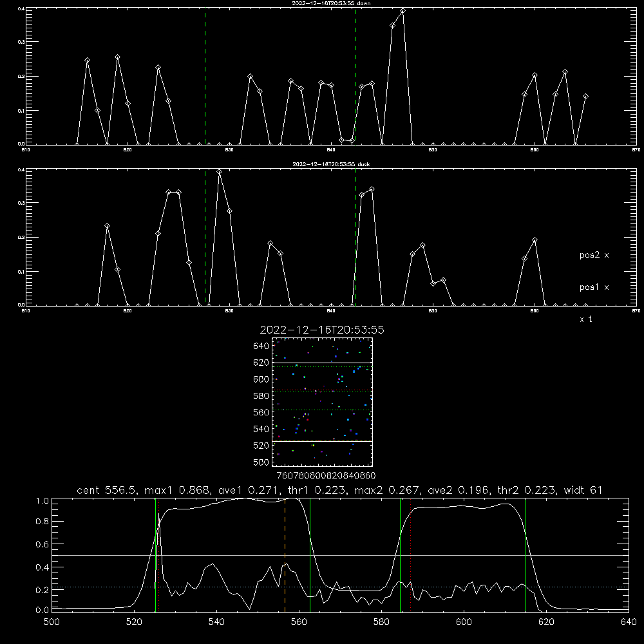Click the white horizontal line near 620 in the image panel
The height and width of the screenshot is (644, 644).
322,363
